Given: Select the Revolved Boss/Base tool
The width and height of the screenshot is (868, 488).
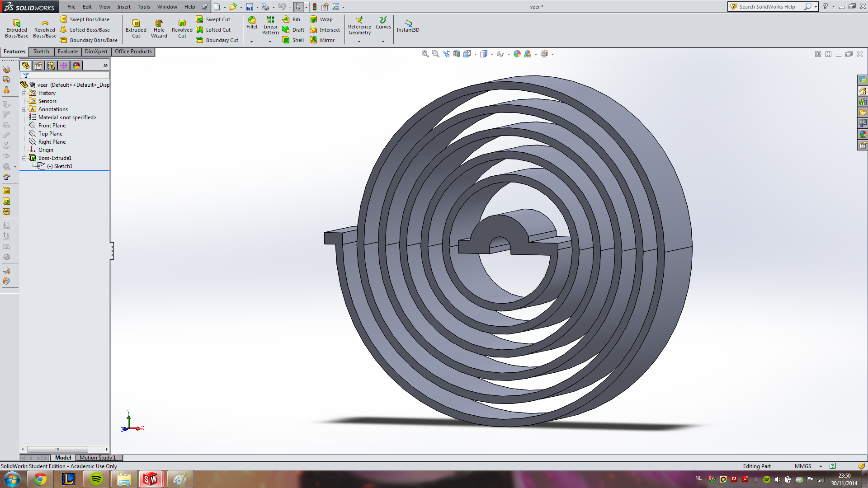Looking at the screenshot, I should (x=45, y=28).
